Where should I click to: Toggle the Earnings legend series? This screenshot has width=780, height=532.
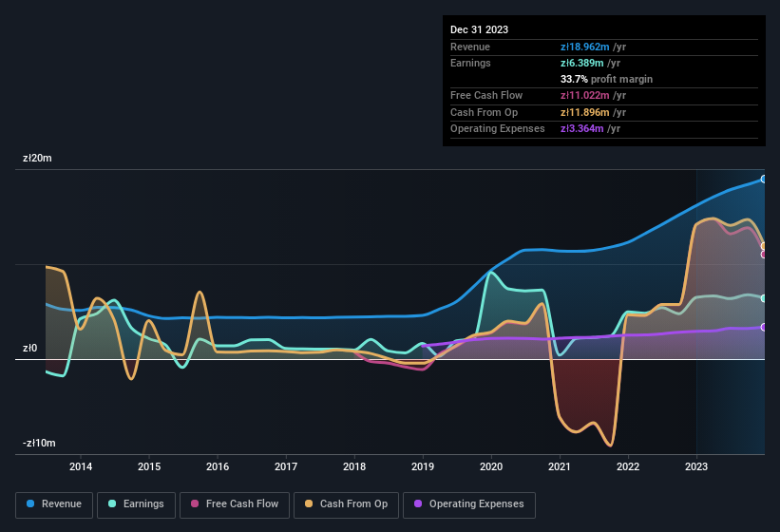tap(136, 504)
